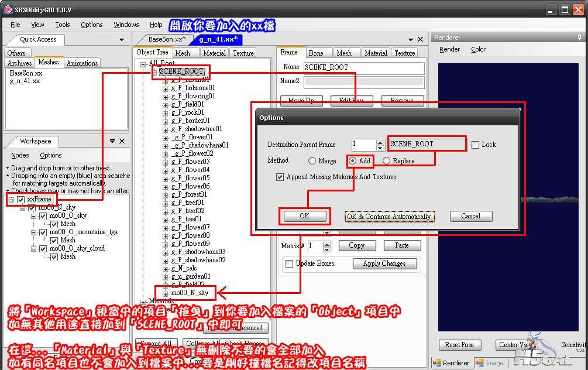Screen dimensions: 588x370
Task: Open the Tools menu
Action: point(62,25)
